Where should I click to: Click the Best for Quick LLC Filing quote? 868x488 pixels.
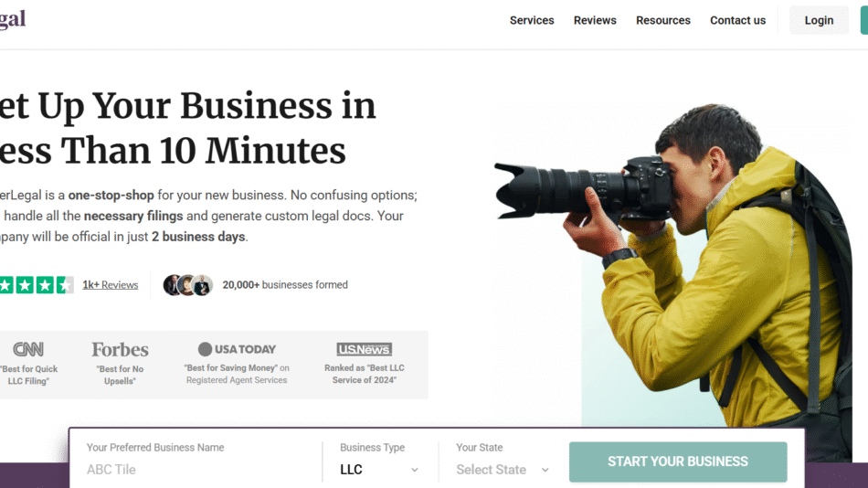28,375
